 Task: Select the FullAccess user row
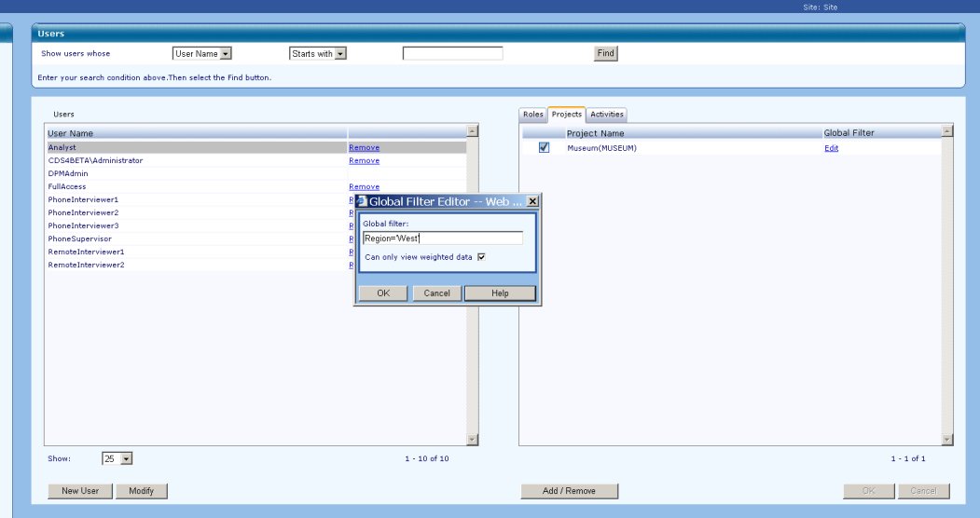click(x=256, y=187)
